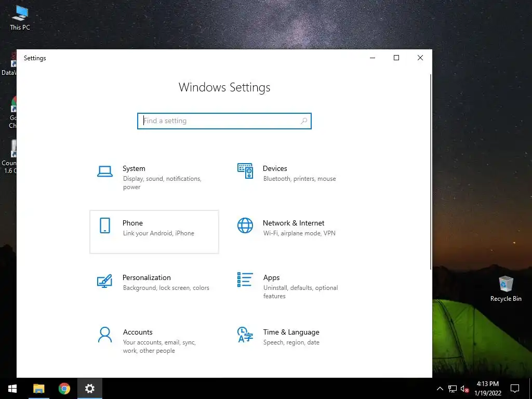Open the Accounts settings title
This screenshot has width=532, height=399.
[x=138, y=332]
